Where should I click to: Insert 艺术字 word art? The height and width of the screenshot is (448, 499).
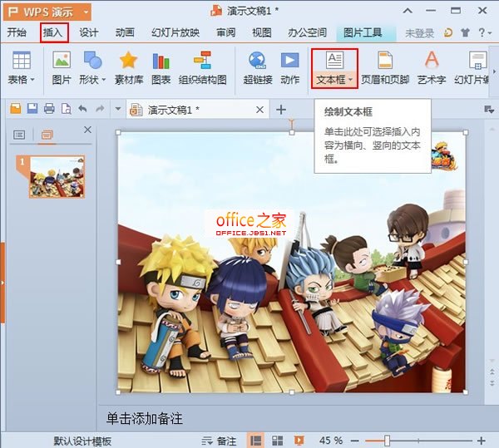pos(432,61)
